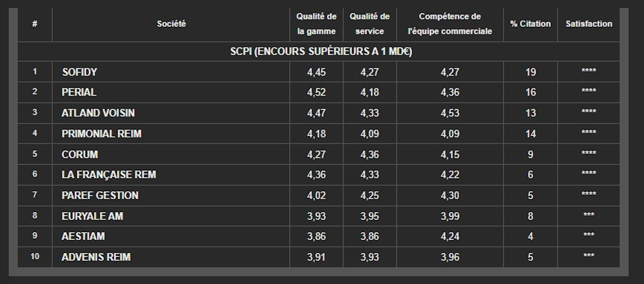Screen dimensions: 644x284
Task: Select the AESTIAM company name
Action: click(83, 236)
